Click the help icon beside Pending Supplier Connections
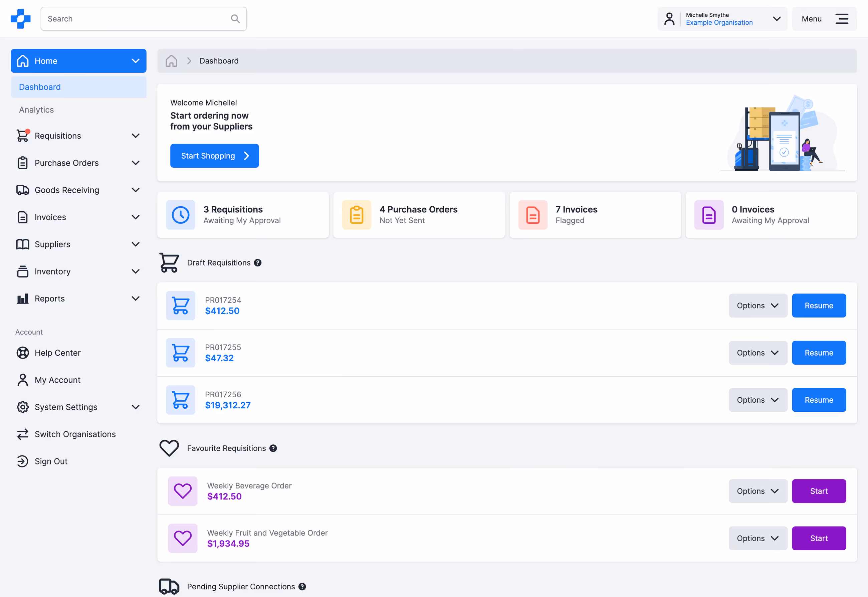The image size is (868, 597). click(302, 587)
